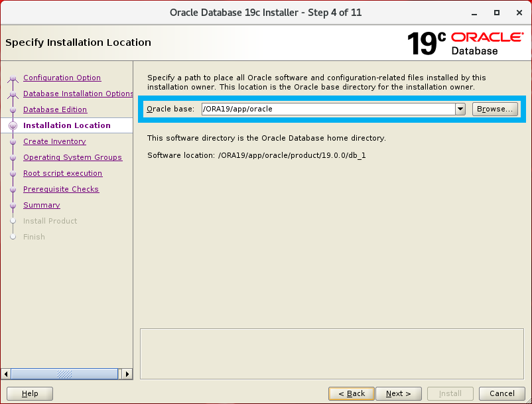Click the Software location path text
This screenshot has height=404, width=532.
click(292, 155)
